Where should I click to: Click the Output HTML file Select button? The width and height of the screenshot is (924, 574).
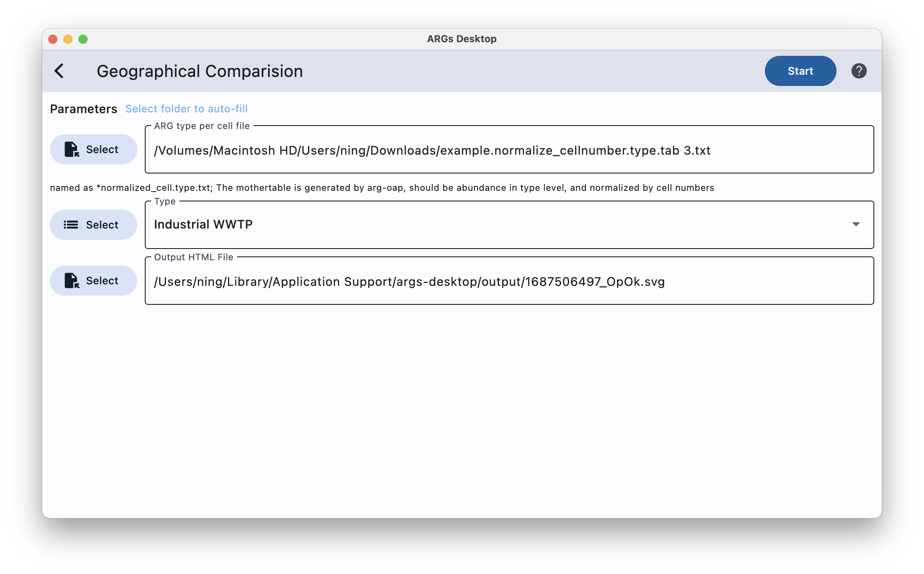point(92,280)
